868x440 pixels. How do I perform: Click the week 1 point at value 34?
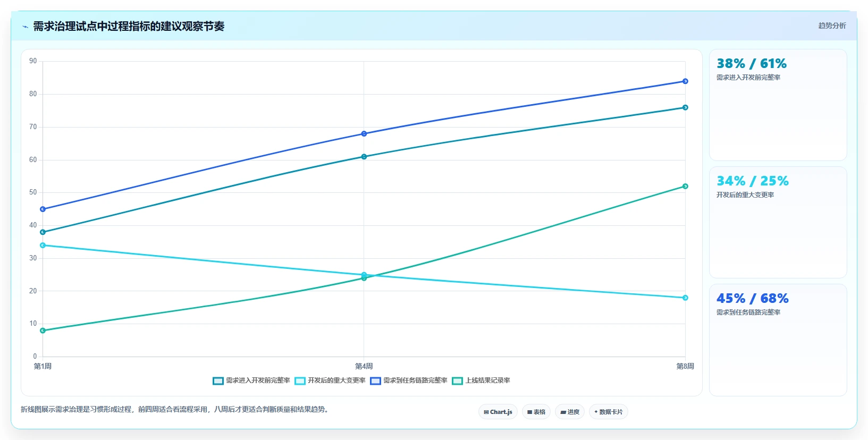tap(43, 246)
